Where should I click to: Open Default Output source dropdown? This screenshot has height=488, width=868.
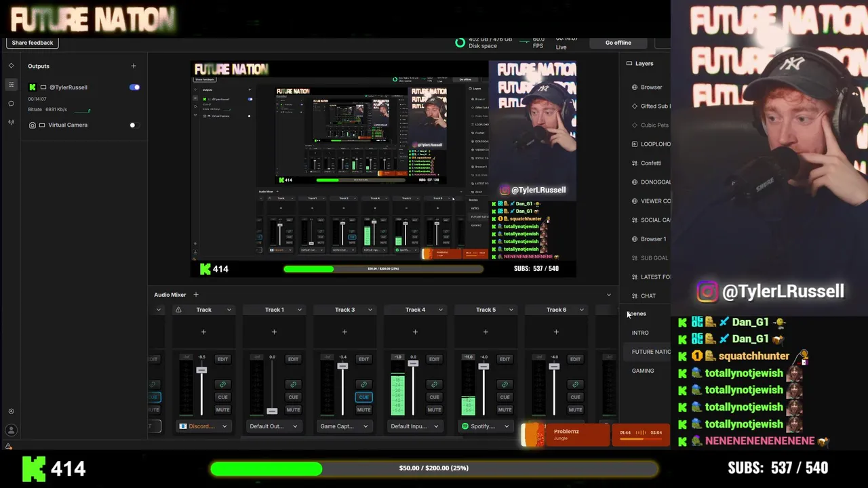tap(274, 426)
